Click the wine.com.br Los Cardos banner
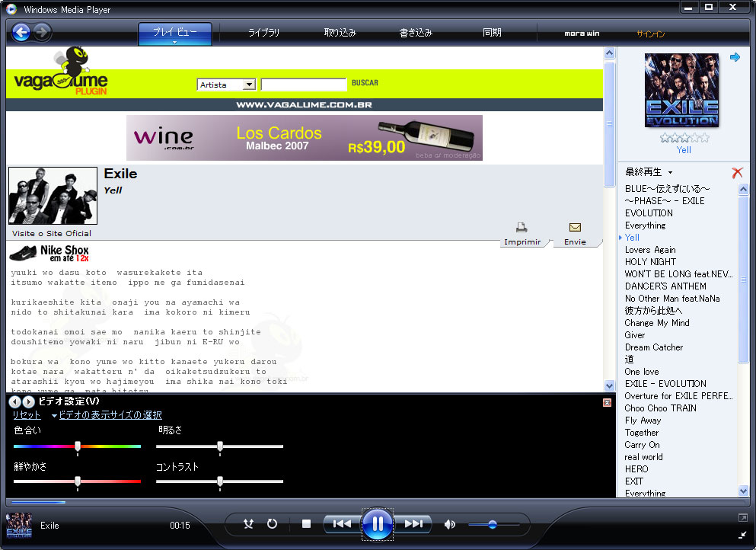 click(x=305, y=137)
